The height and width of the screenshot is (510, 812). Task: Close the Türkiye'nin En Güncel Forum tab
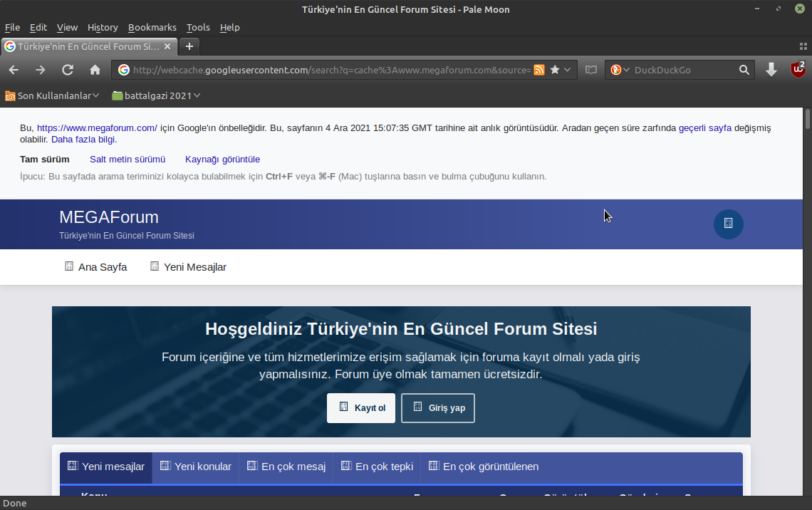(x=167, y=46)
